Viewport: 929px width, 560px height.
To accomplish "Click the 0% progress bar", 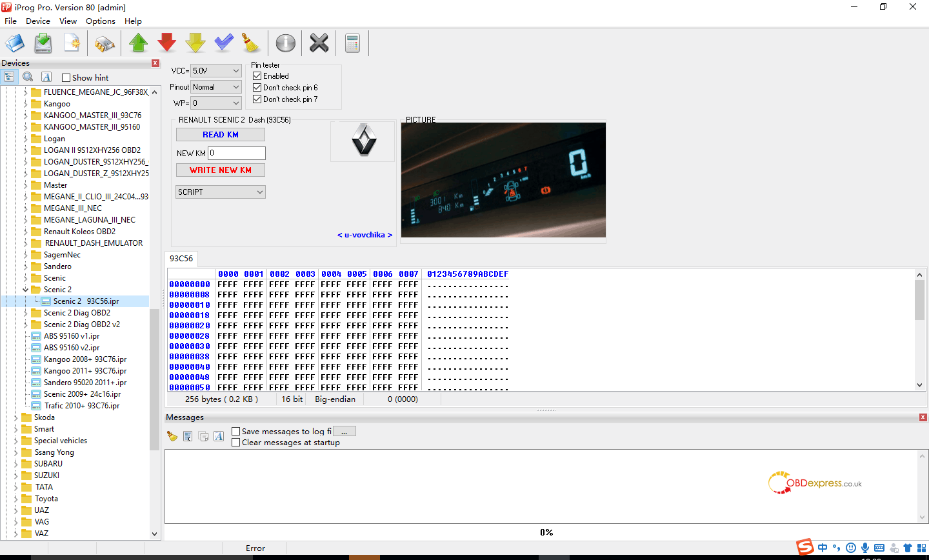I will tap(546, 532).
